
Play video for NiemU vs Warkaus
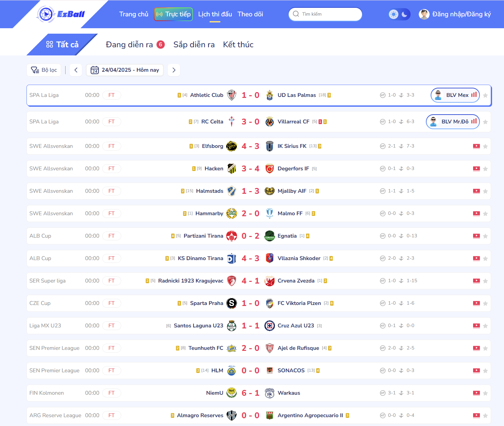tap(476, 393)
